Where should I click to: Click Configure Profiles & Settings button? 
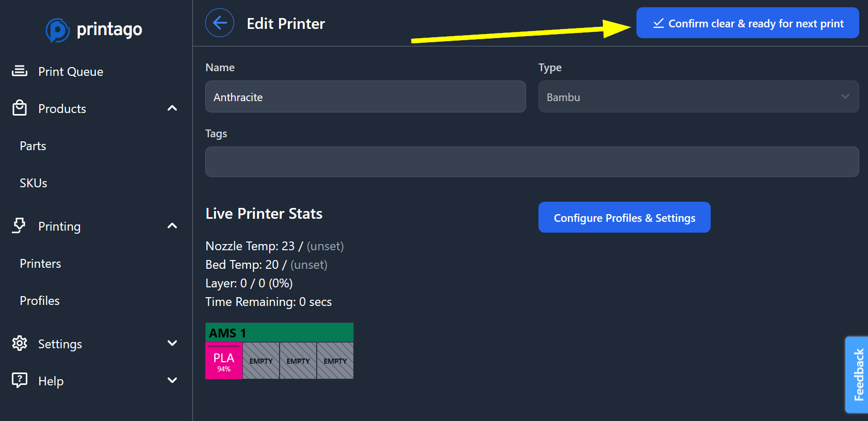[x=624, y=217]
